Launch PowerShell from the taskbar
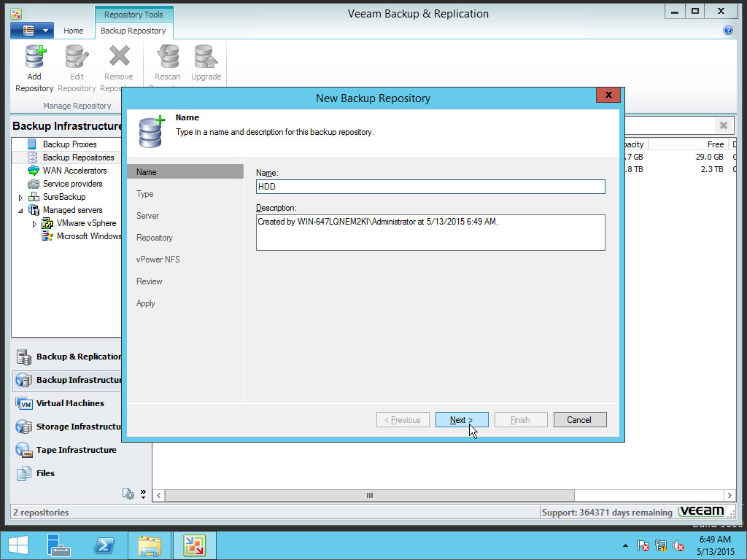 (x=104, y=545)
